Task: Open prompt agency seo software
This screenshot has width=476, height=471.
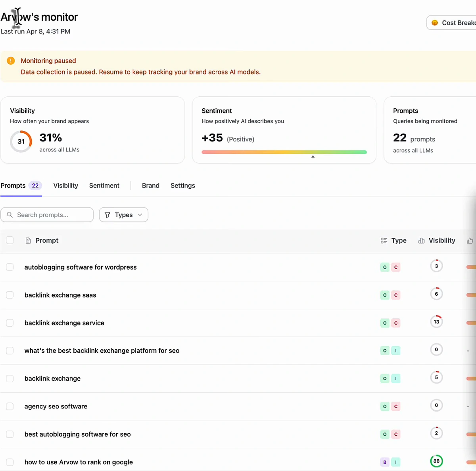Action: (56, 406)
